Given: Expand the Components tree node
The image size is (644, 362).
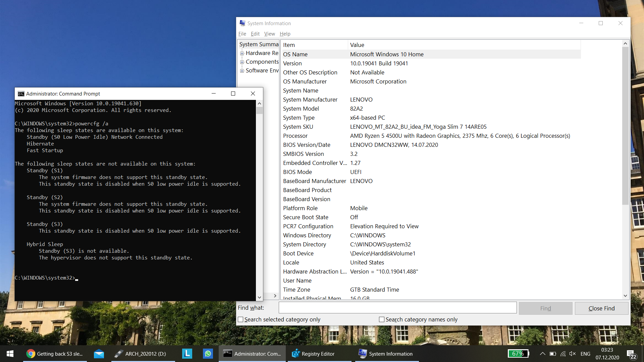Looking at the screenshot, I should point(242,62).
